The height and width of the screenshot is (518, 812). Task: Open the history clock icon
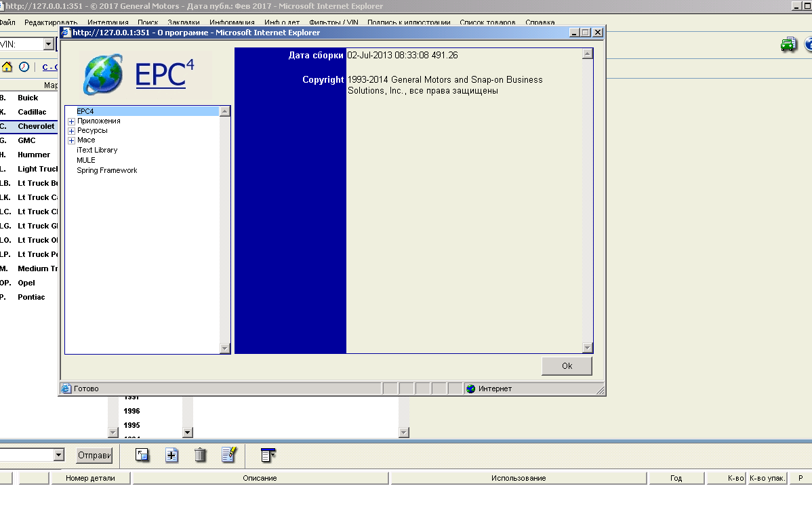coord(24,67)
